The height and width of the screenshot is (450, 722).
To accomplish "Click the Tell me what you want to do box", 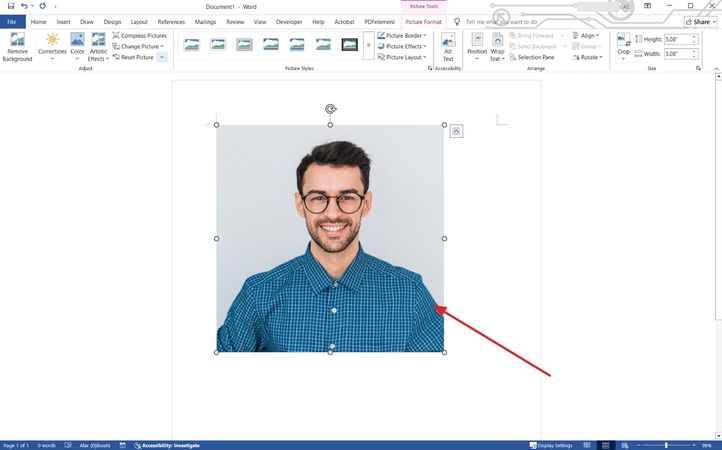I will click(x=501, y=22).
